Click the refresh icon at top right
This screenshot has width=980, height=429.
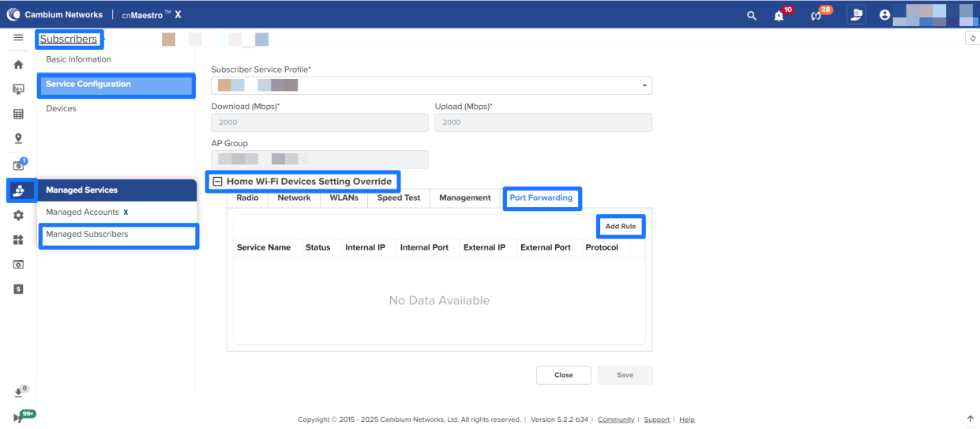click(x=972, y=38)
